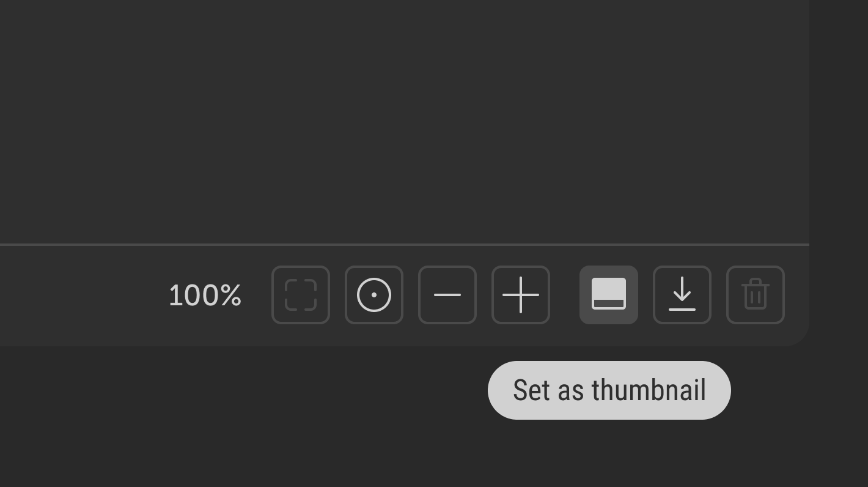Set the image as thumbnail
Image resolution: width=868 pixels, height=487 pixels.
[609, 295]
